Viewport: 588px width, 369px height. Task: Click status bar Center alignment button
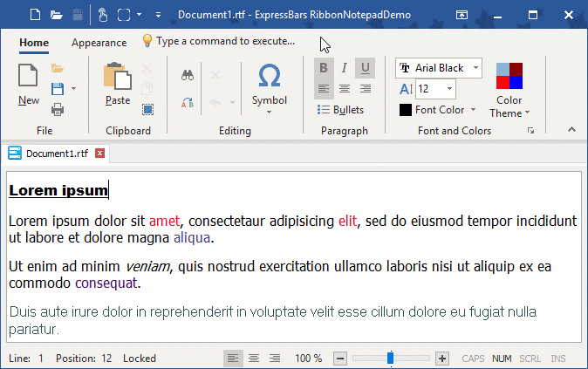(x=254, y=359)
